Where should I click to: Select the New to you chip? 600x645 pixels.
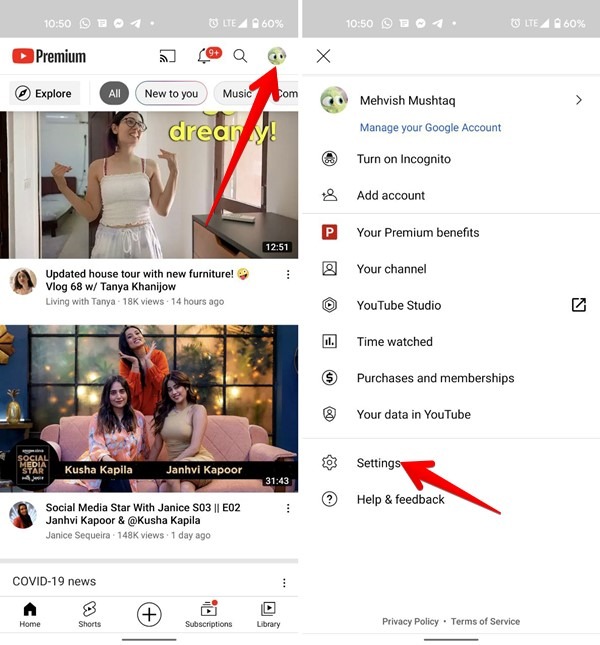pyautogui.click(x=171, y=93)
